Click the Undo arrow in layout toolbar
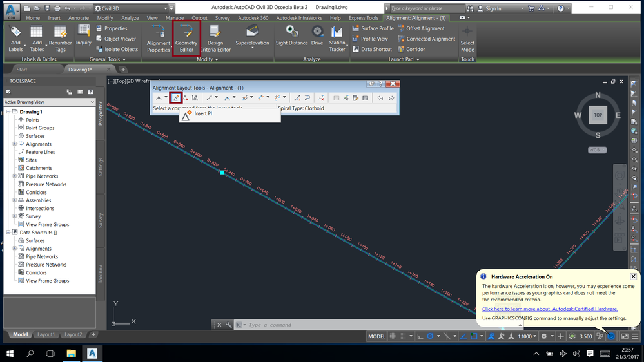Image resolution: width=644 pixels, height=362 pixels. [x=380, y=98]
